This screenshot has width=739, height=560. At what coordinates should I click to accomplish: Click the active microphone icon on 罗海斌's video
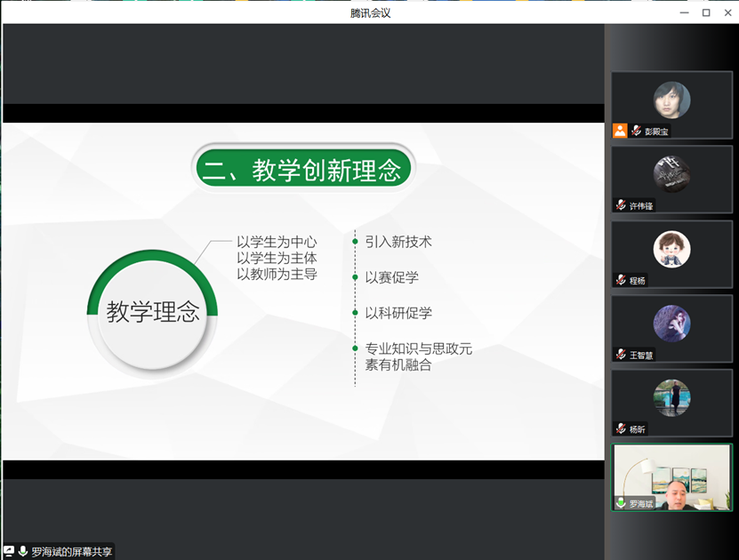621,503
